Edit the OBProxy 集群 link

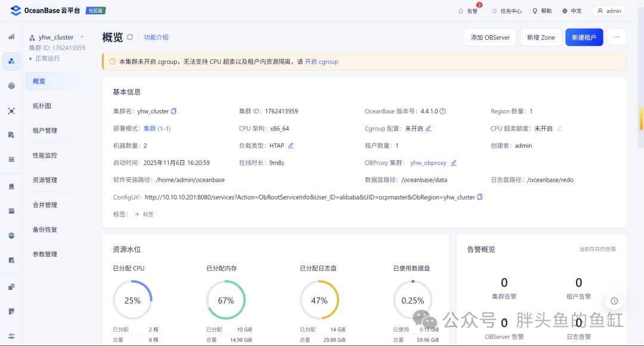(x=454, y=163)
